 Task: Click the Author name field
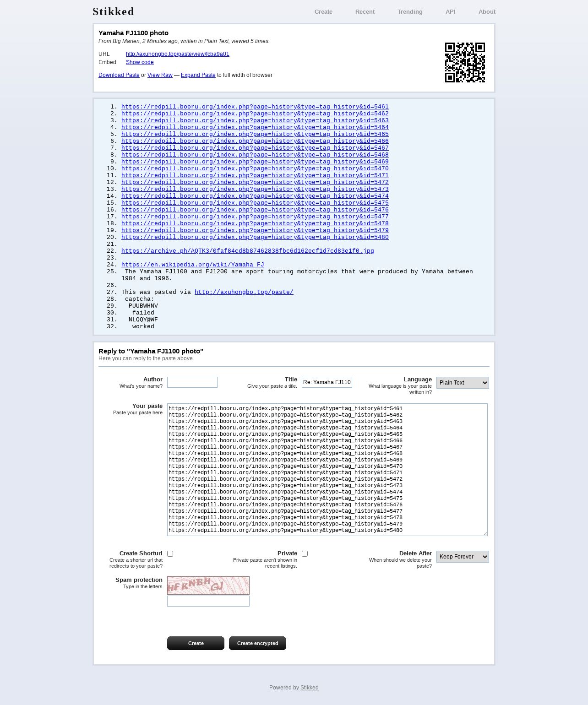[x=192, y=382]
